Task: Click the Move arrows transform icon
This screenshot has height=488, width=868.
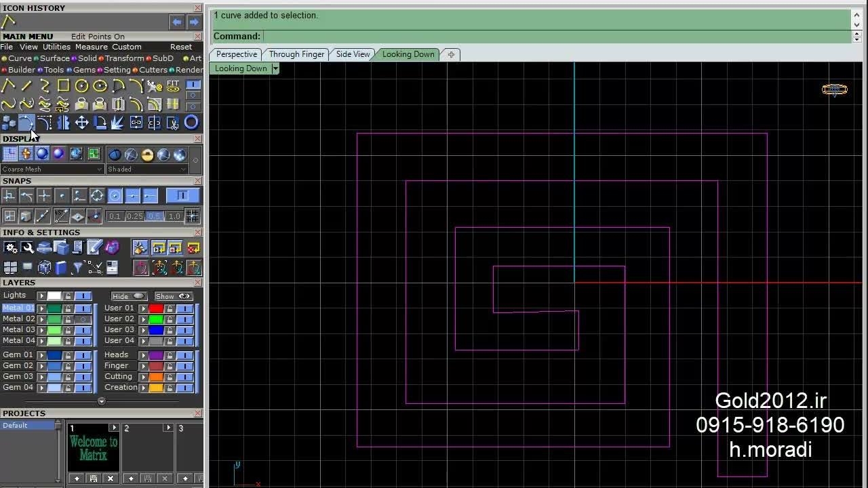Action: pyautogui.click(x=81, y=123)
